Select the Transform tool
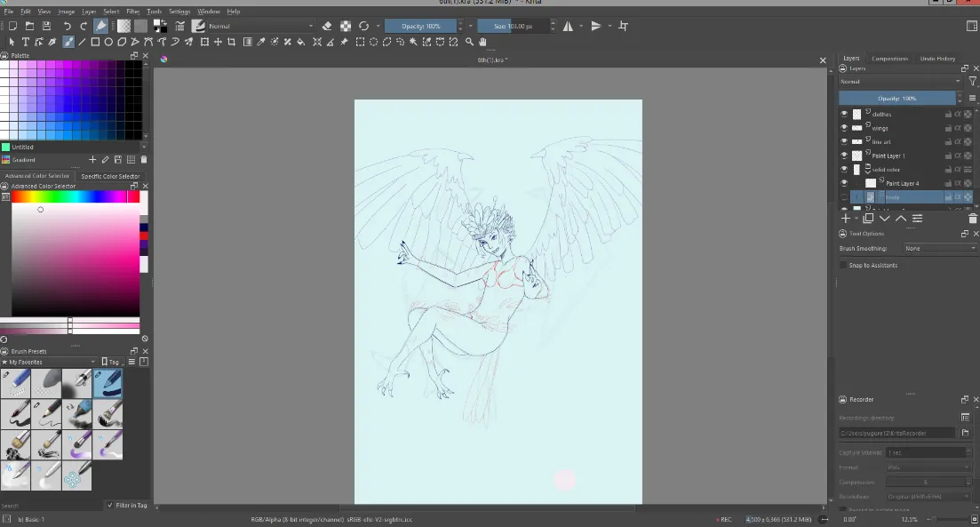 point(204,42)
